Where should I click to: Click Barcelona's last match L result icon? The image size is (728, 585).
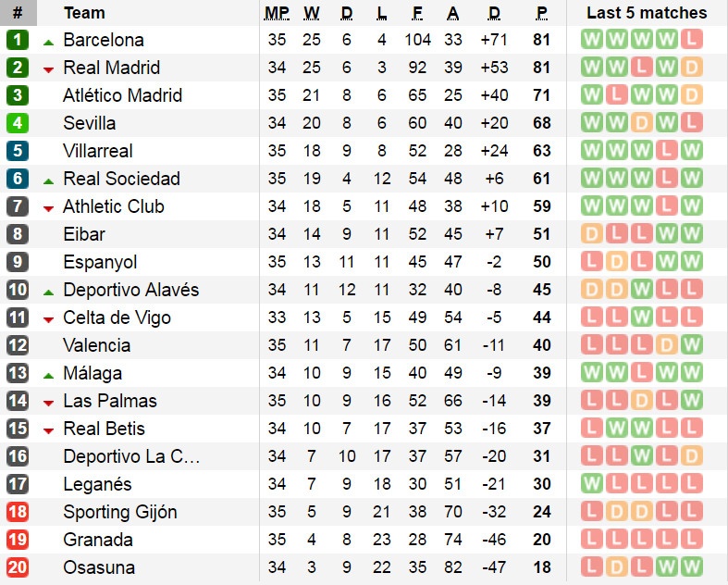tap(691, 40)
